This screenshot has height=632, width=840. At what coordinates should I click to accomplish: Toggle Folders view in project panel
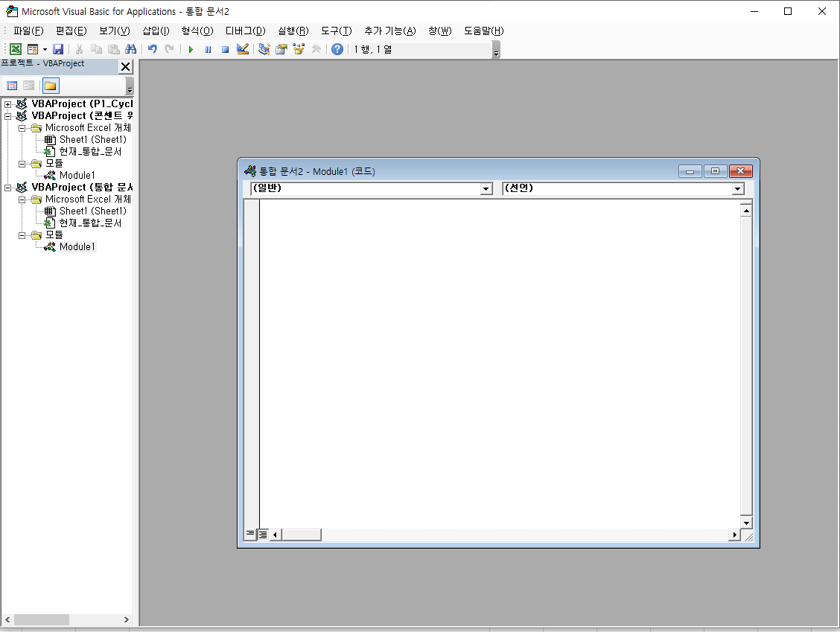tap(51, 86)
